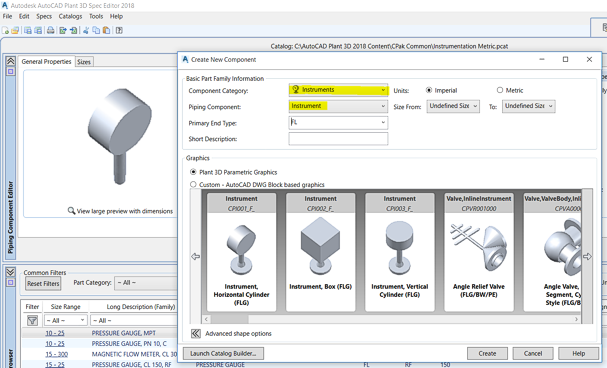
Task: Switch to the Sizes tab
Action: (x=84, y=62)
